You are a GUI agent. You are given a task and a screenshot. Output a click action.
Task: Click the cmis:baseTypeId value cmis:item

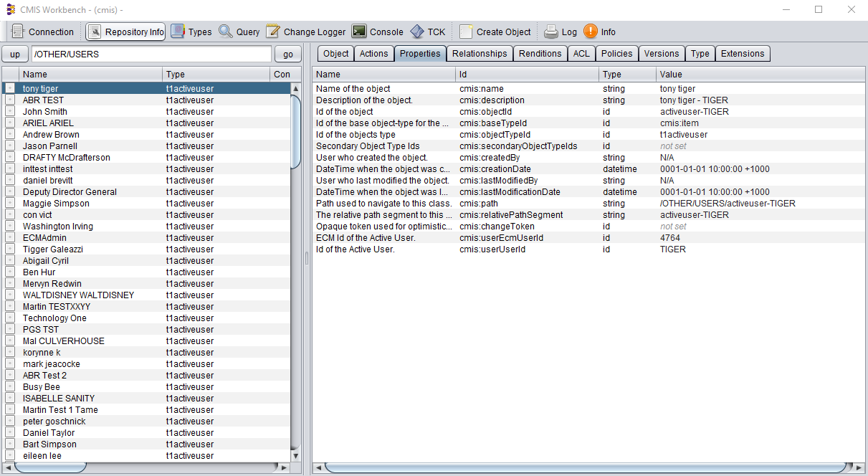pyautogui.click(x=679, y=123)
